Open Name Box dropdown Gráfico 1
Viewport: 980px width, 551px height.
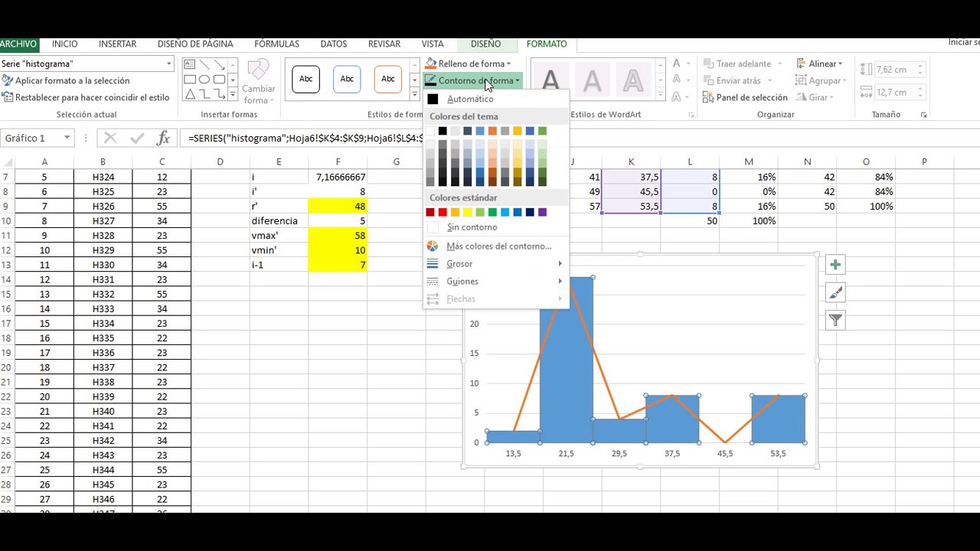pos(67,139)
